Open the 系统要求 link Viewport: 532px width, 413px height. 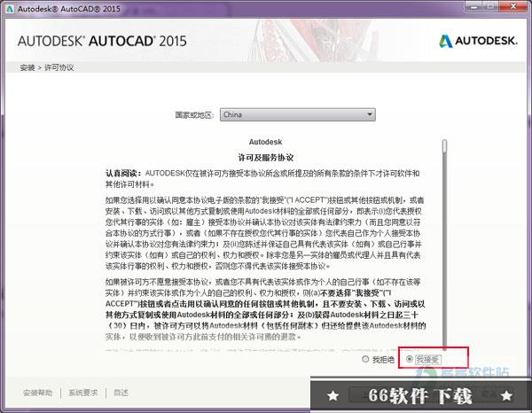coord(82,393)
